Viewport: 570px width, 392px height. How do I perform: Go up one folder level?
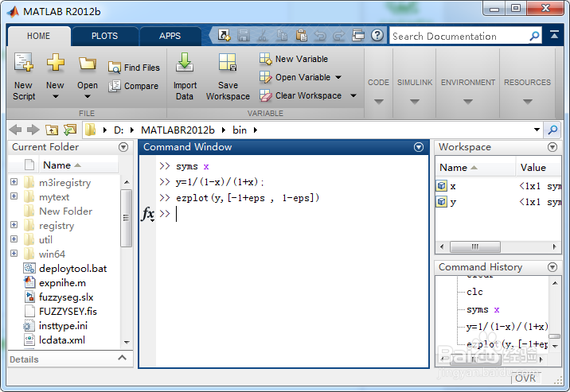point(52,130)
